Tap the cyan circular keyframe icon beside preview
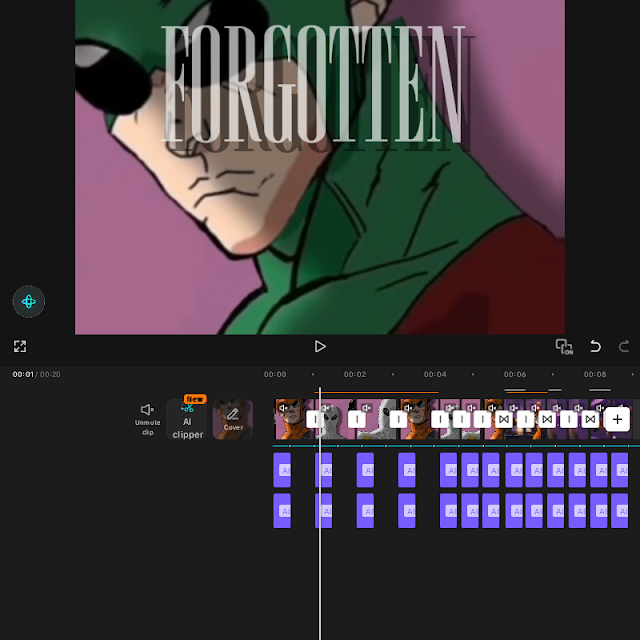This screenshot has height=640, width=640. coord(29,302)
